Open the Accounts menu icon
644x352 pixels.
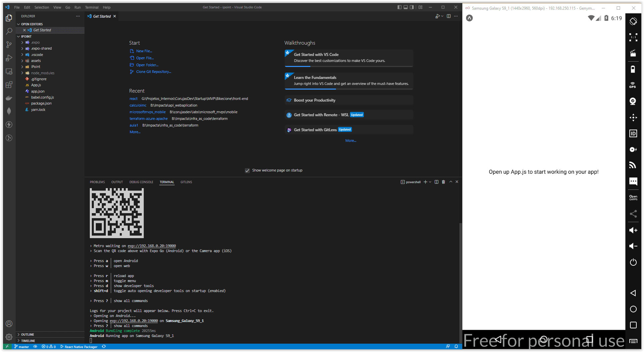coord(9,324)
